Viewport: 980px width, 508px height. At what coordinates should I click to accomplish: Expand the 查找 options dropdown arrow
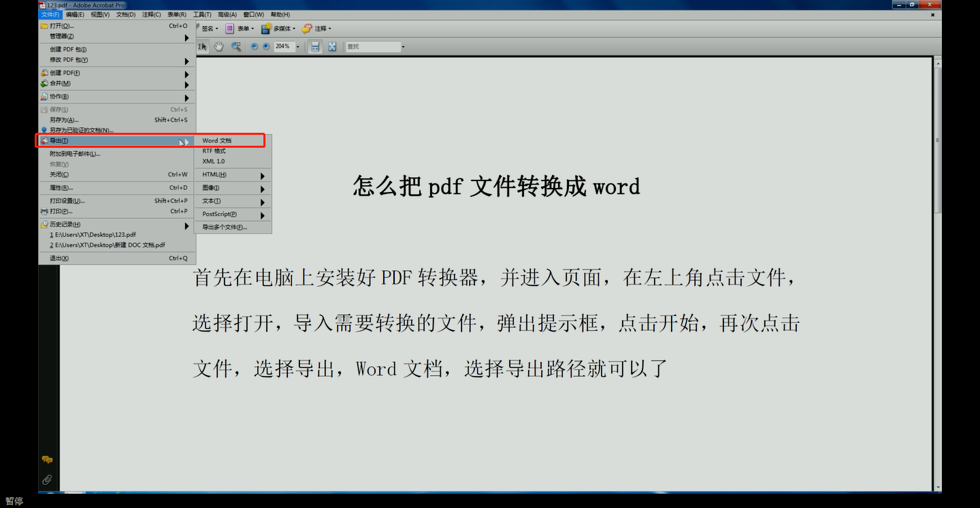pyautogui.click(x=403, y=47)
